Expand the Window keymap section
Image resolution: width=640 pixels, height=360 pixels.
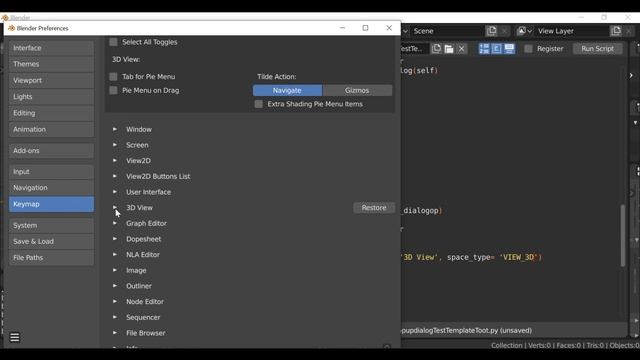pyautogui.click(x=115, y=129)
